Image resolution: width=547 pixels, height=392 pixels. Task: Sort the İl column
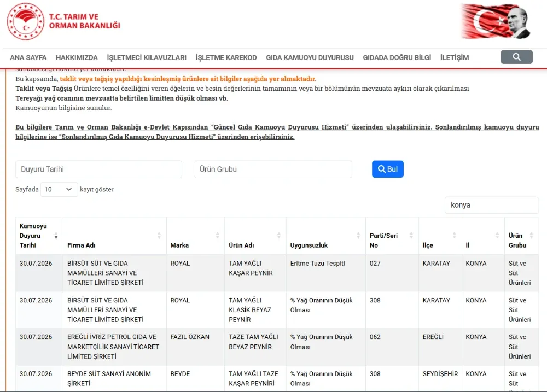(497, 236)
